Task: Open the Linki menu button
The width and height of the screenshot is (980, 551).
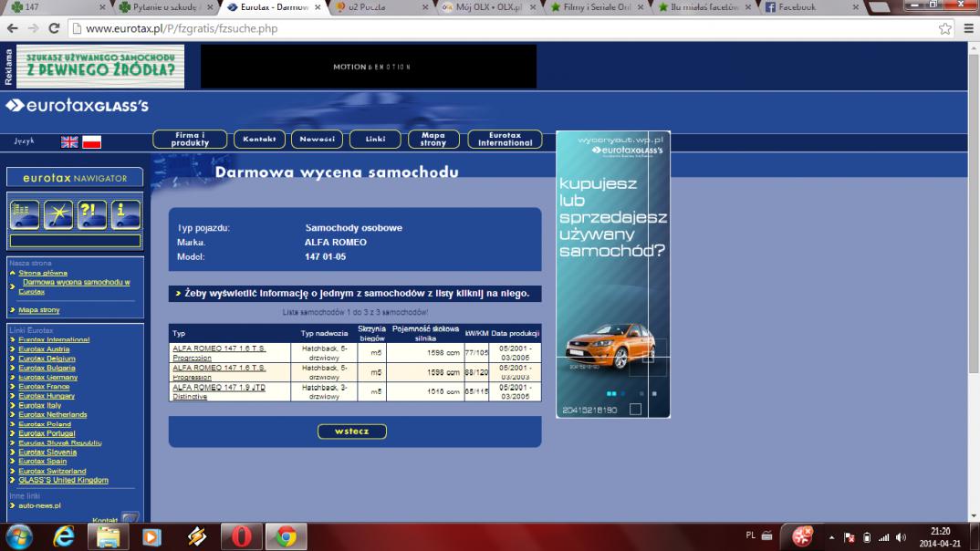Action: click(x=375, y=140)
